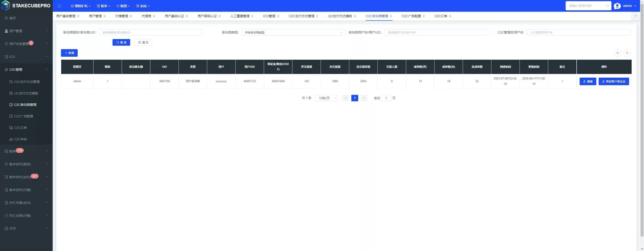Screen dimensions: 644x251
Task: Expand 数字货币(现货) sidebar group
Action: (26, 164)
